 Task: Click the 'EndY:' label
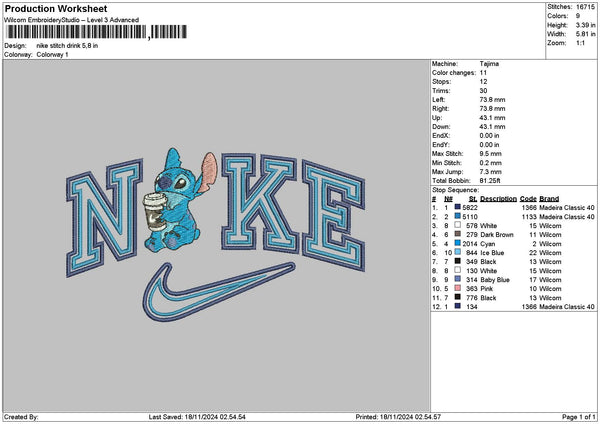point(441,145)
